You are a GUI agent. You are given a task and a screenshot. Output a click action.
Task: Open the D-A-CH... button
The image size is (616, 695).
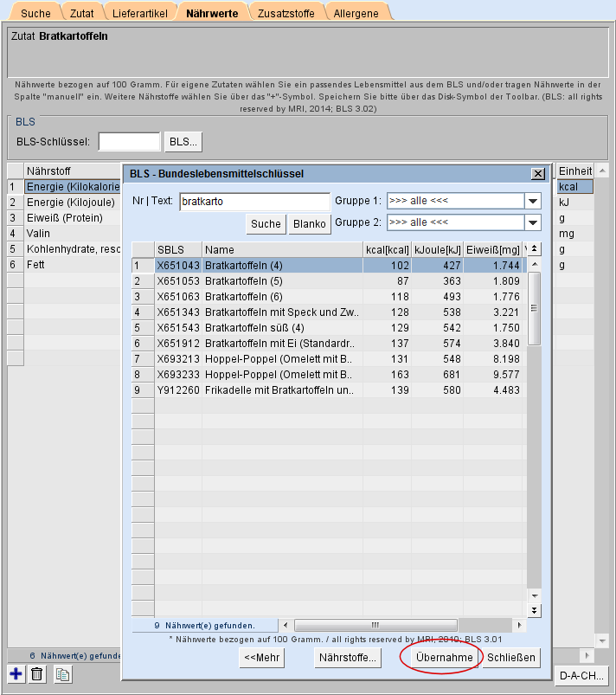[x=581, y=675]
